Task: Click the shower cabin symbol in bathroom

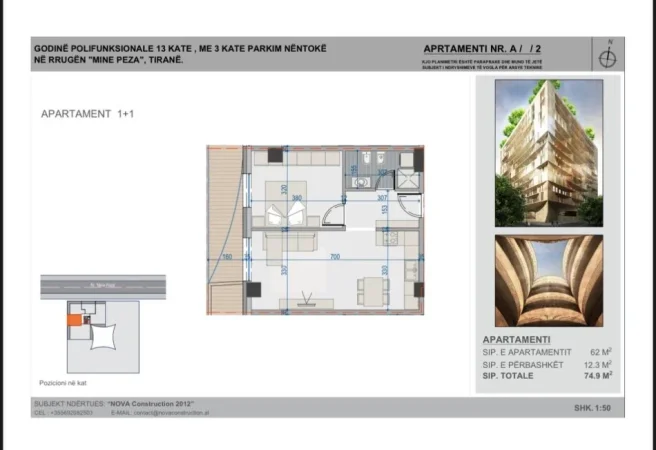Action: (x=407, y=180)
